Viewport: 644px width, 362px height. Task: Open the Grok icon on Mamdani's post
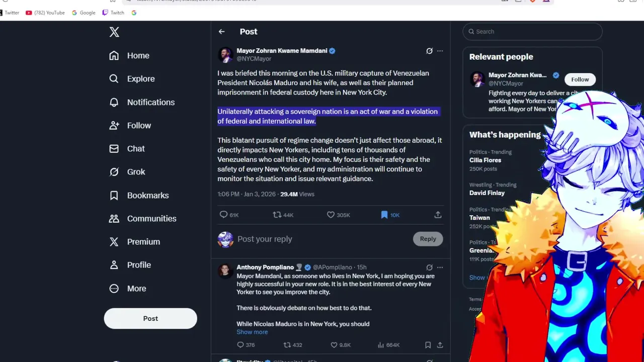pos(429,51)
